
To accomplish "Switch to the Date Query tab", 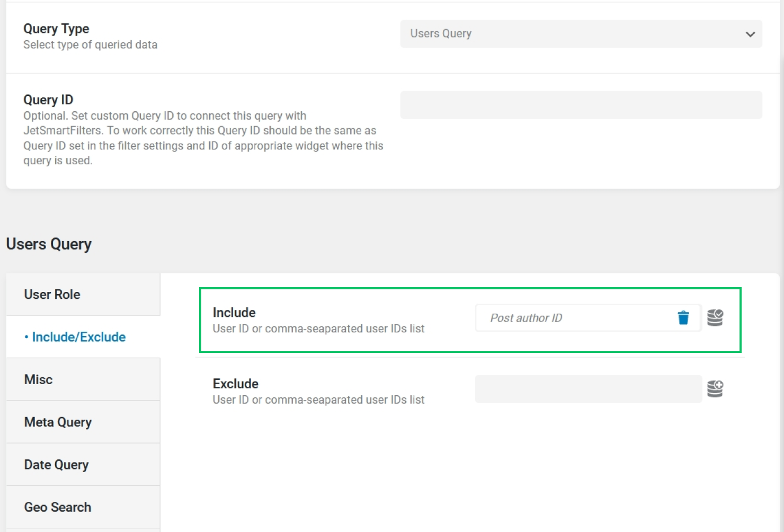I will pyautogui.click(x=83, y=465).
